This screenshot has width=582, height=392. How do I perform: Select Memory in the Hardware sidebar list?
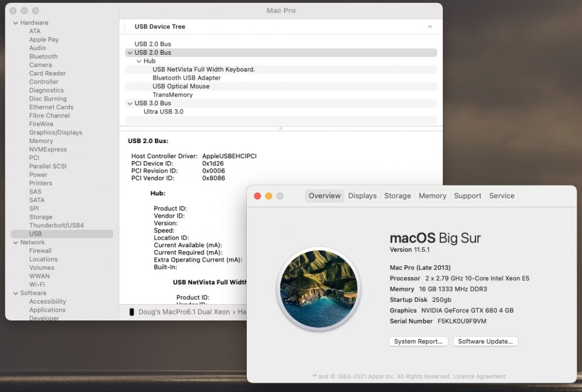click(41, 141)
